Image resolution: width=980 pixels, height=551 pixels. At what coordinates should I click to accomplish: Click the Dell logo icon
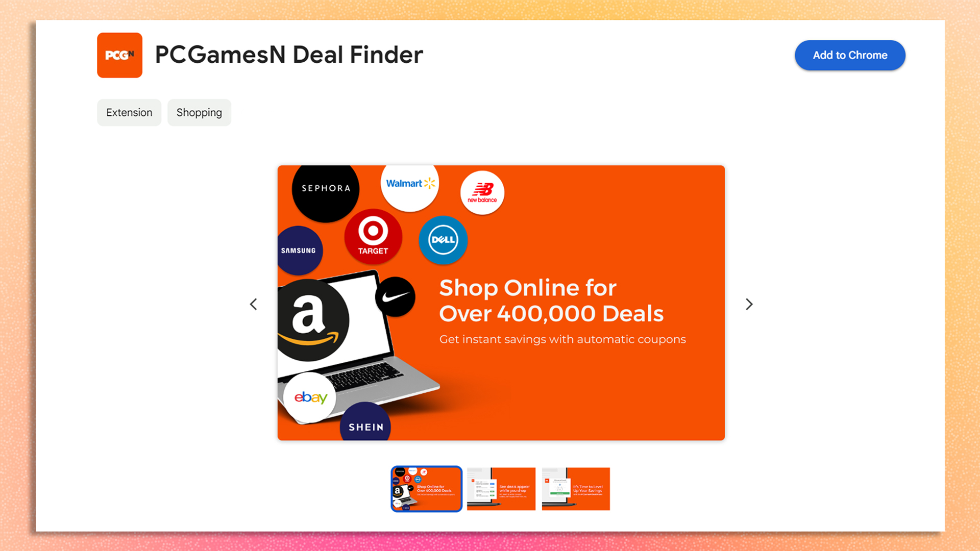point(441,239)
